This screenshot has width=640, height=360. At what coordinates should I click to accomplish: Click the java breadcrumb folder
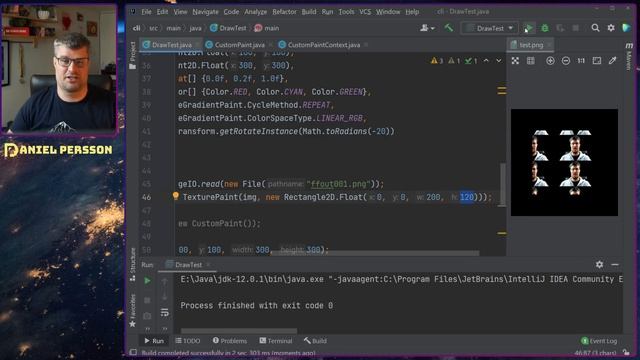point(195,28)
